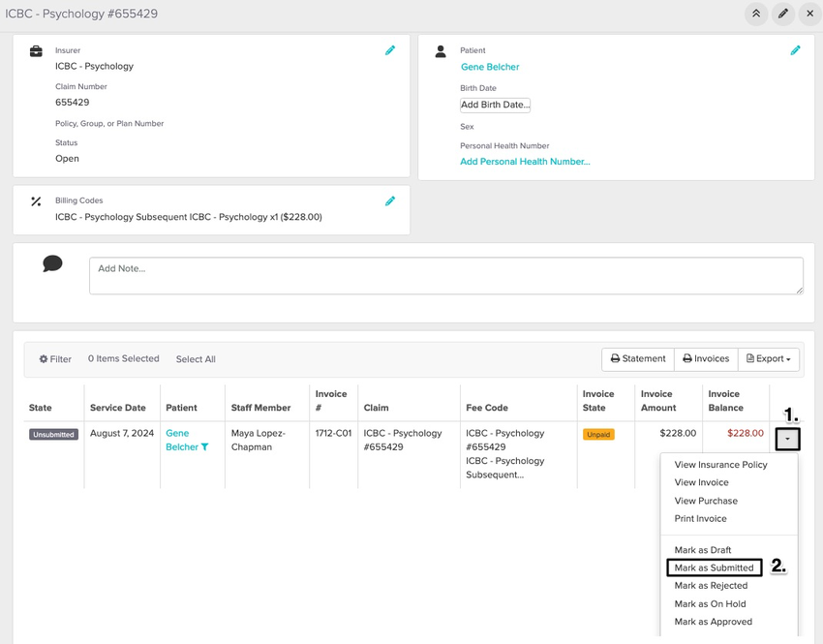The width and height of the screenshot is (823, 644).
Task: Click the Add Personal Health Number link
Action: (525, 162)
